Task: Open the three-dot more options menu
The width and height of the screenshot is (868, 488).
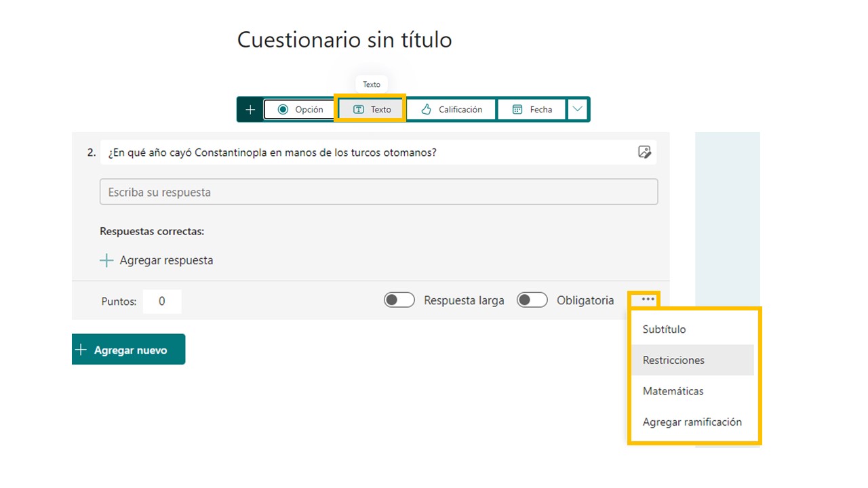Action: pyautogui.click(x=648, y=299)
